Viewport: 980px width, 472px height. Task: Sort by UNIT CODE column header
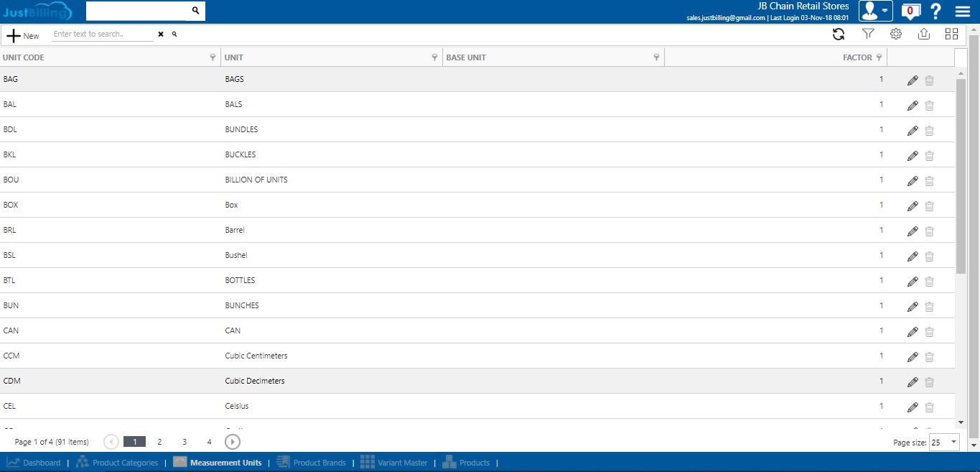(x=24, y=57)
